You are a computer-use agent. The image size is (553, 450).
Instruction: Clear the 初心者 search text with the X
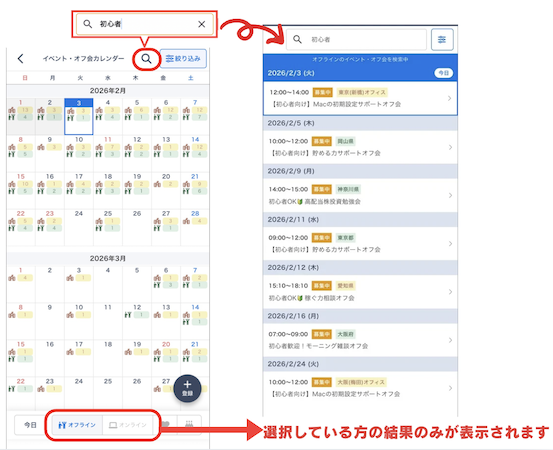pos(201,24)
